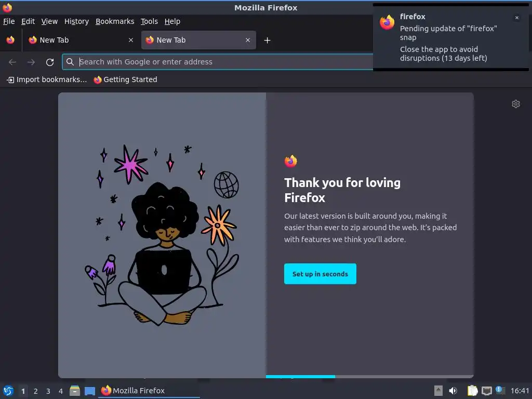Open the volume control in tray
This screenshot has width=532, height=399.
coord(453,391)
